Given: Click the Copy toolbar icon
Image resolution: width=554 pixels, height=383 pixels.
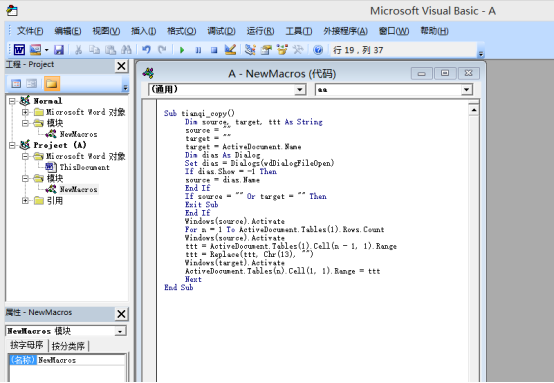Looking at the screenshot, I should pos(94,50).
